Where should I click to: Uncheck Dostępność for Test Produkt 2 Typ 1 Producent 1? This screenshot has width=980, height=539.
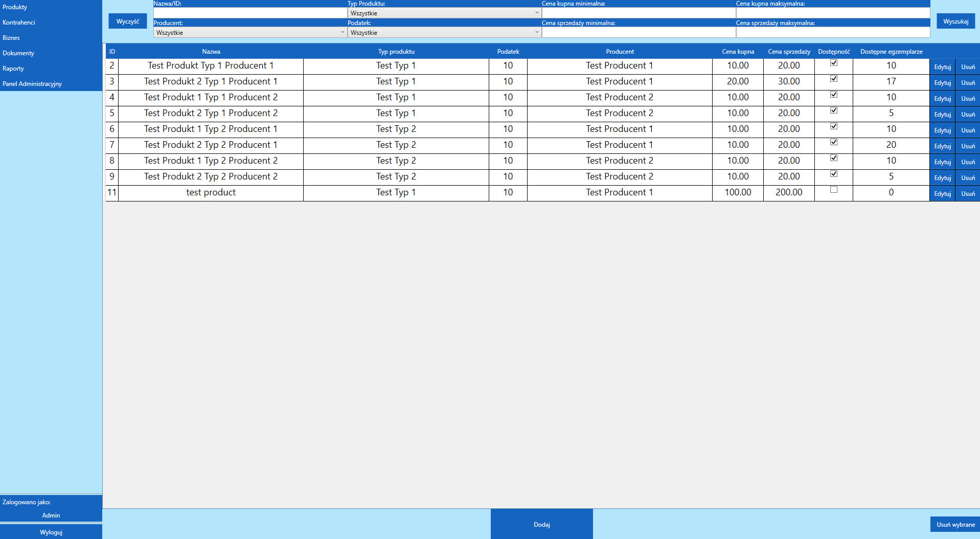tap(834, 78)
